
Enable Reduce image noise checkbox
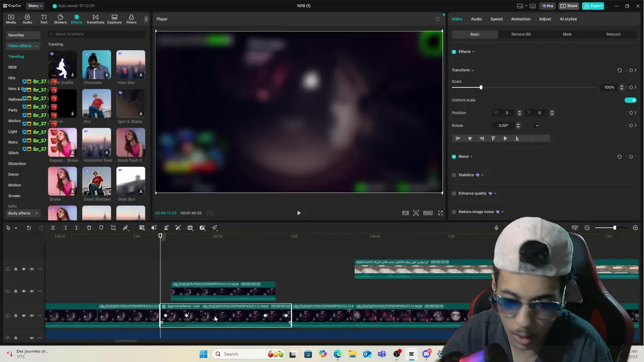pos(454,212)
